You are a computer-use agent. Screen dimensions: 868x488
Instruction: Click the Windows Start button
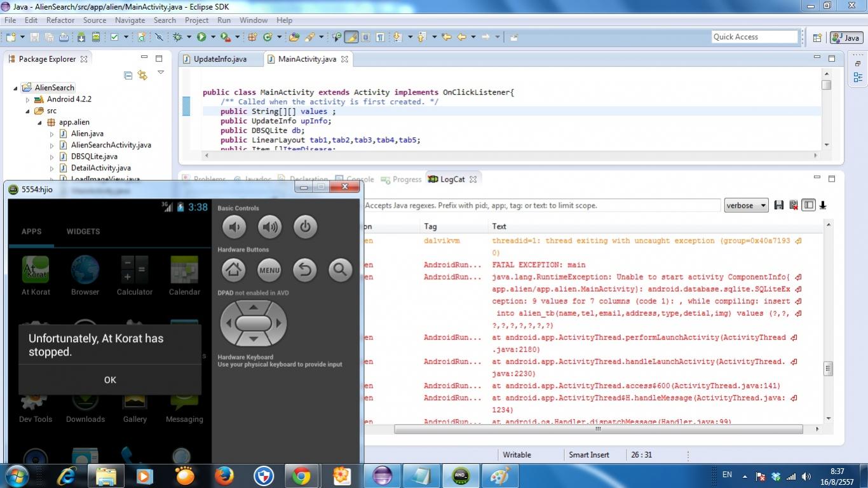click(16, 475)
